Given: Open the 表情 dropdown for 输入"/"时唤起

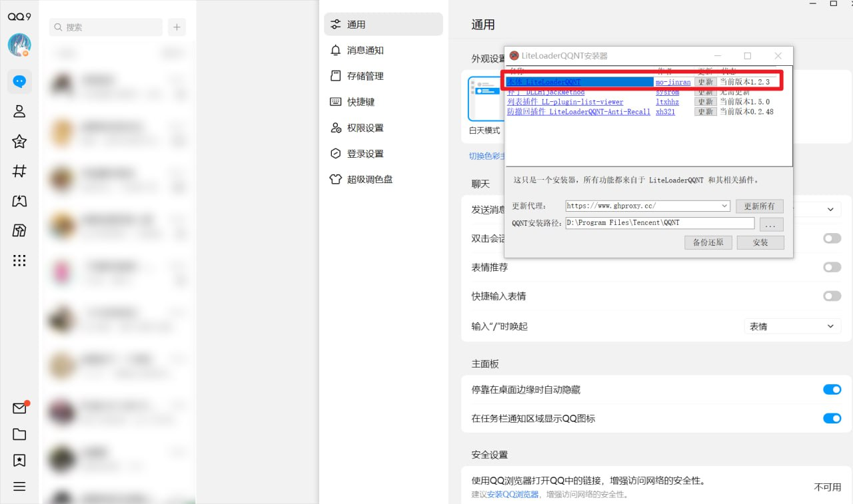Looking at the screenshot, I should pos(792,326).
